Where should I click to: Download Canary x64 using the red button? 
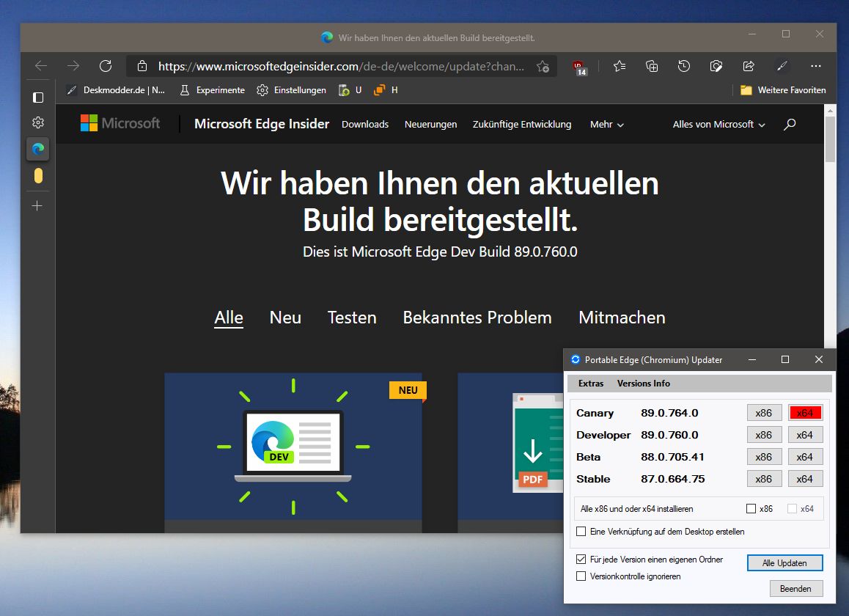tap(805, 413)
